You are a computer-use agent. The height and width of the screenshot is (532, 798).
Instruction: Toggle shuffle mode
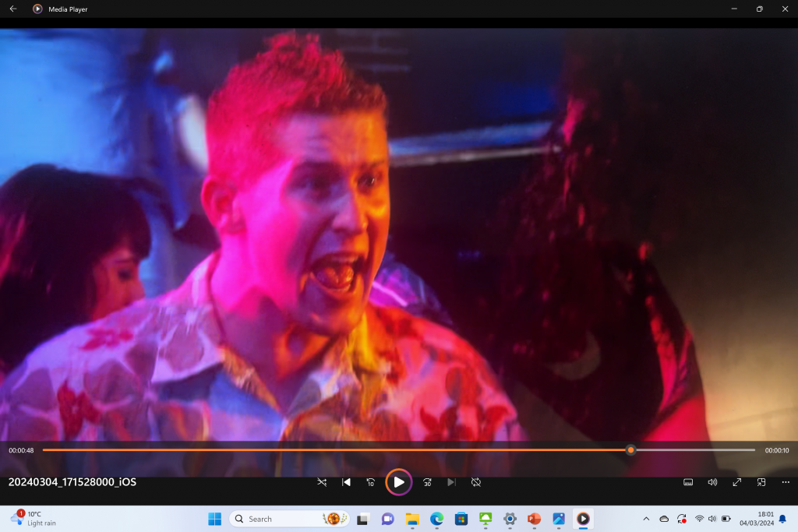click(x=322, y=482)
